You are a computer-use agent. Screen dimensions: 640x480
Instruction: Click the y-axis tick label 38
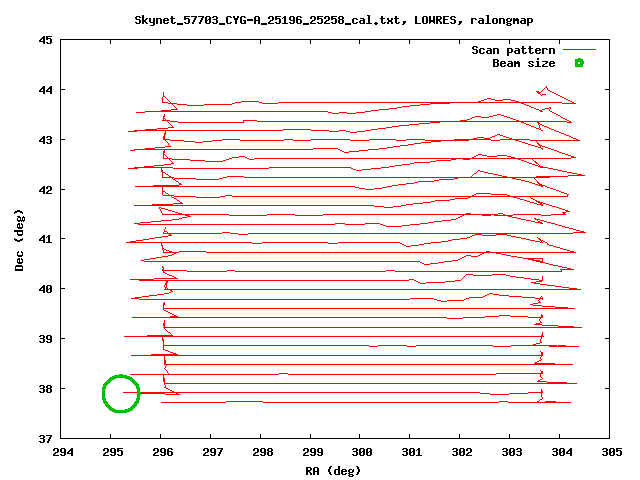point(46,389)
